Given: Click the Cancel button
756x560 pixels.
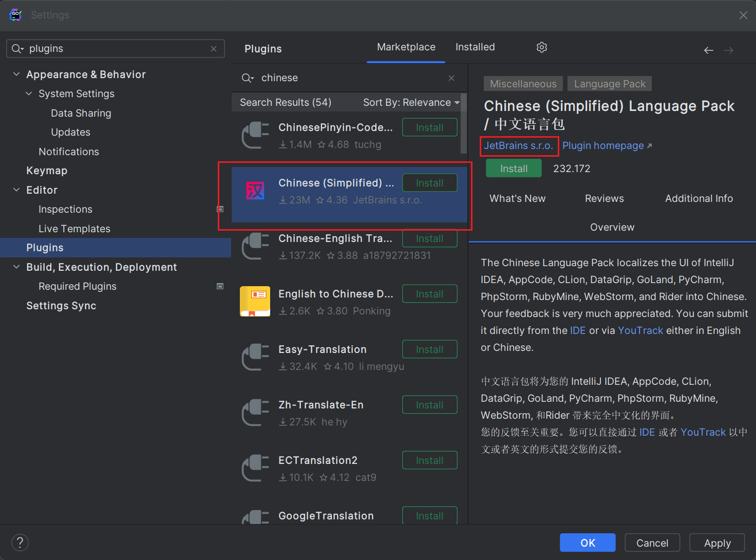Looking at the screenshot, I should 652,543.
